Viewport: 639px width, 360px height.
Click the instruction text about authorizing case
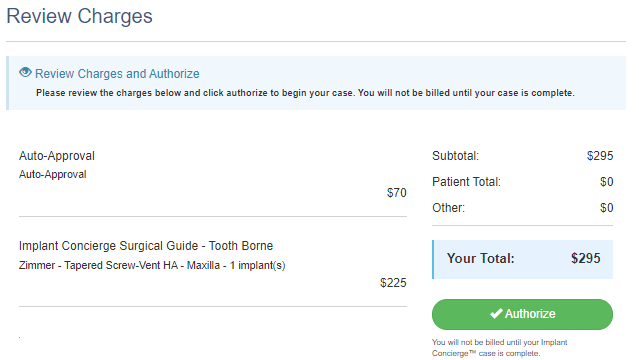coord(305,93)
